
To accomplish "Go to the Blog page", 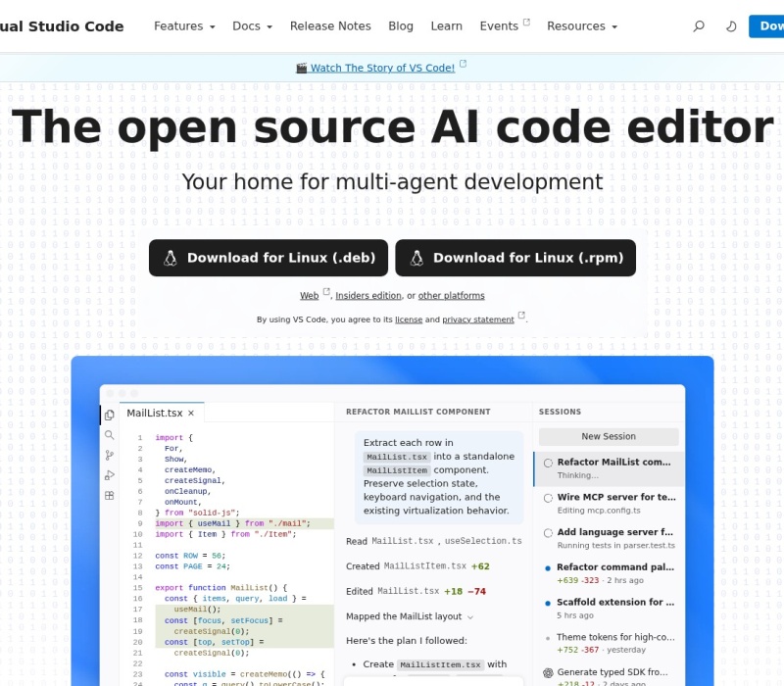I will coord(401,26).
